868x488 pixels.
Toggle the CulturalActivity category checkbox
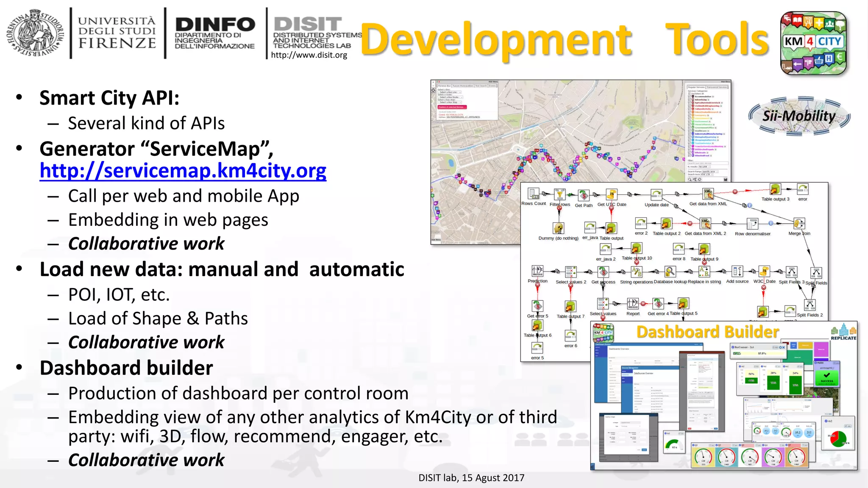[689, 108]
